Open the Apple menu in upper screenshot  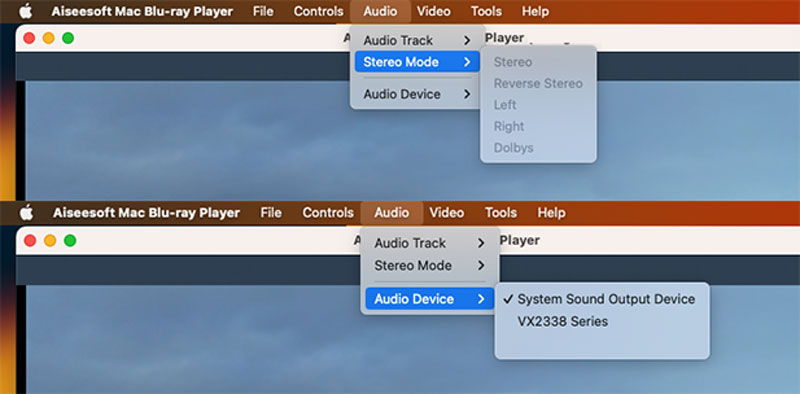pos(26,11)
